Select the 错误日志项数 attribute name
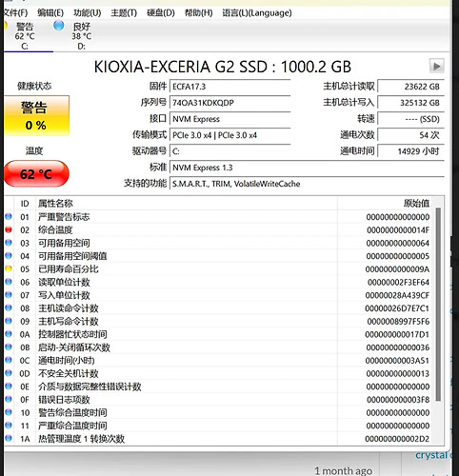Viewport: 459px width, 476px height. (x=64, y=400)
